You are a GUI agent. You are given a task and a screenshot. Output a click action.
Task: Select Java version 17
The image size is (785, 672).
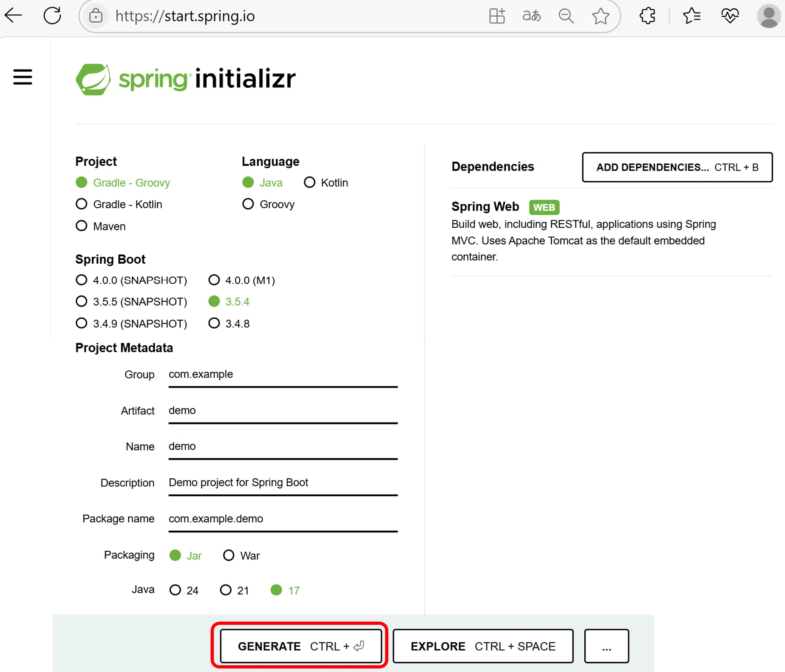(x=285, y=590)
